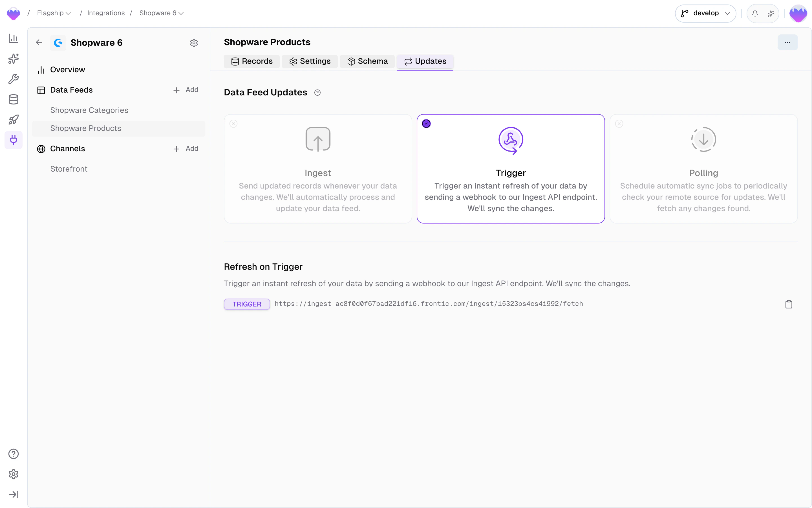Select the plug integrations sidebar icon

tap(14, 140)
